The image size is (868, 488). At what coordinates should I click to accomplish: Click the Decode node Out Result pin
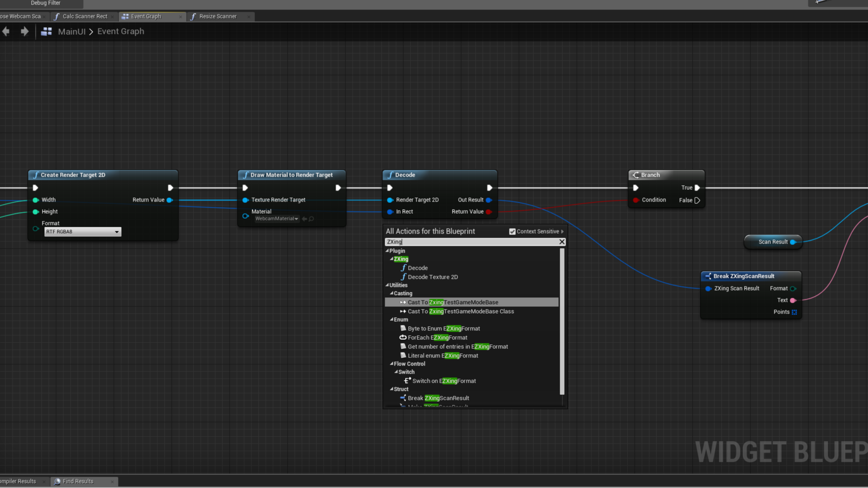point(489,200)
